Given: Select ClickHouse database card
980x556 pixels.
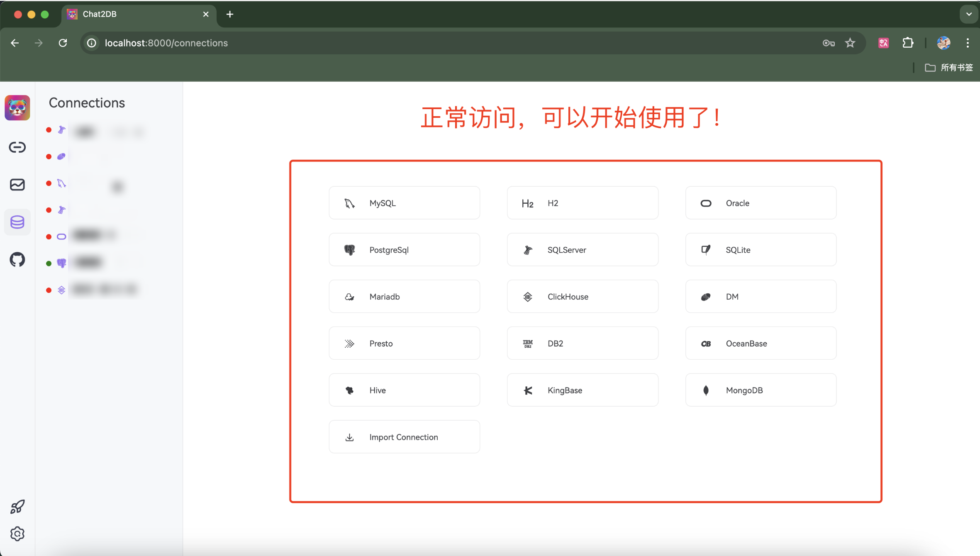Looking at the screenshot, I should [582, 296].
